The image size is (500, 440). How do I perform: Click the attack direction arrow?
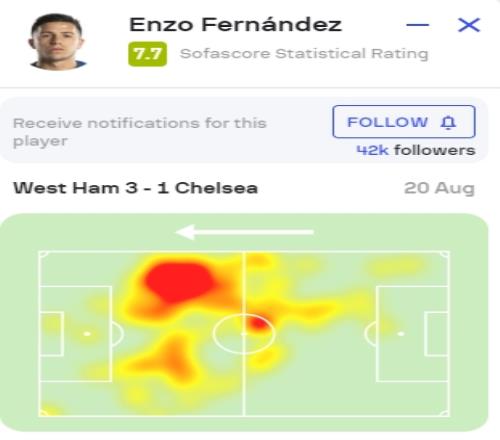245,232
